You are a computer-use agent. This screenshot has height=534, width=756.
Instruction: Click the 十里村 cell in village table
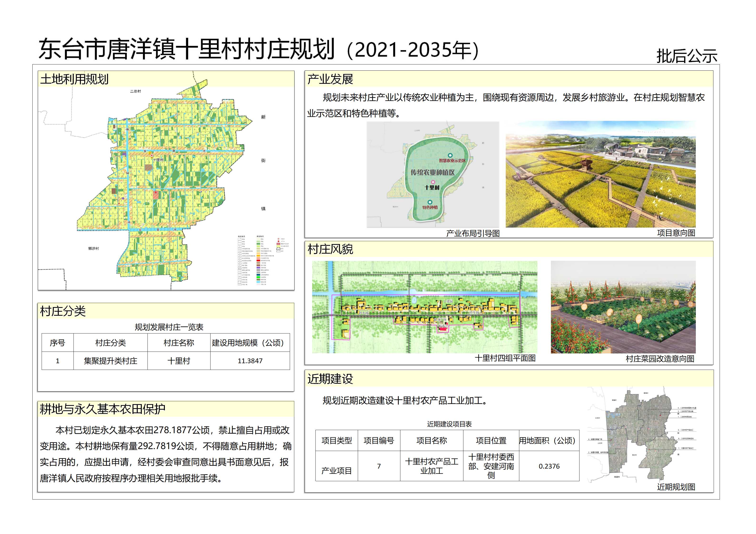coord(179,361)
